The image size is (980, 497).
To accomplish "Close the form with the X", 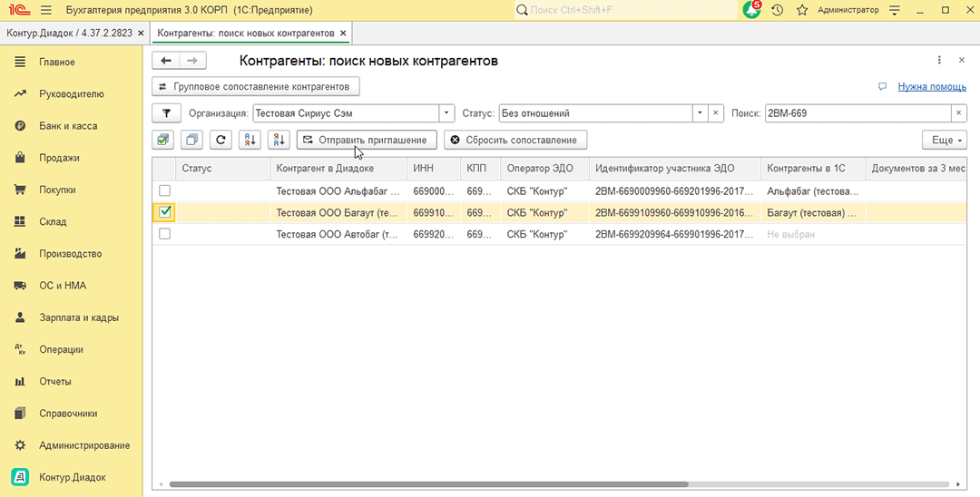I will click(x=961, y=60).
